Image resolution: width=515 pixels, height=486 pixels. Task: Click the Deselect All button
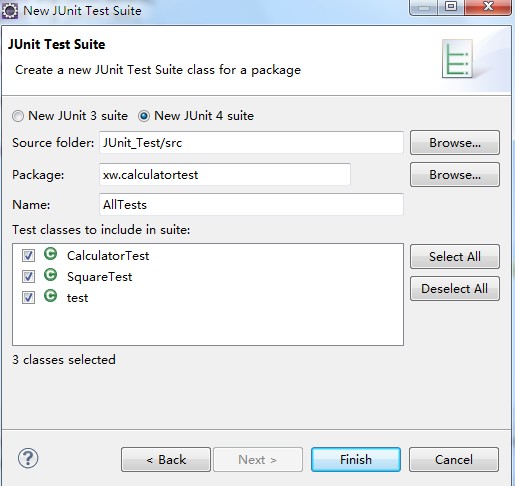click(x=455, y=289)
